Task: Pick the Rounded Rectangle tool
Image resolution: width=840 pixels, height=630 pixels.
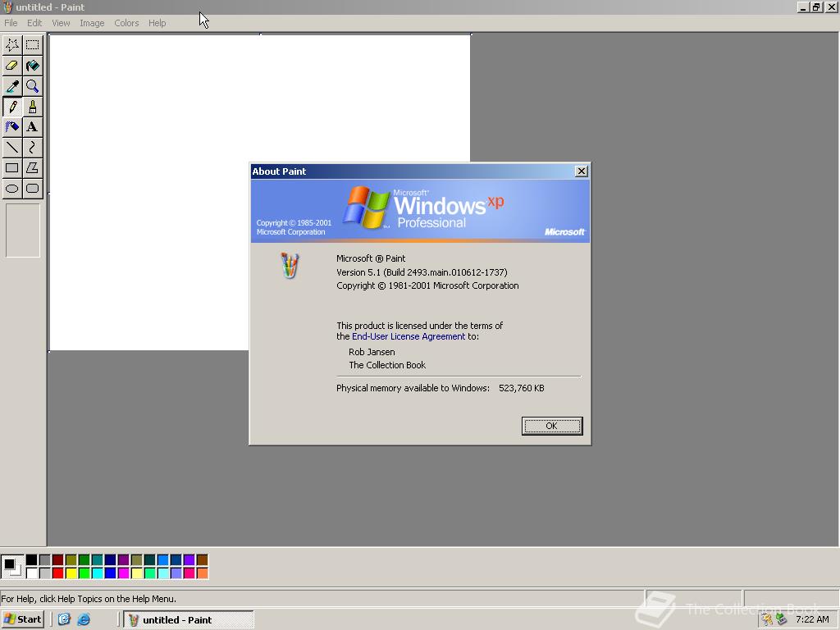Action: 32,189
